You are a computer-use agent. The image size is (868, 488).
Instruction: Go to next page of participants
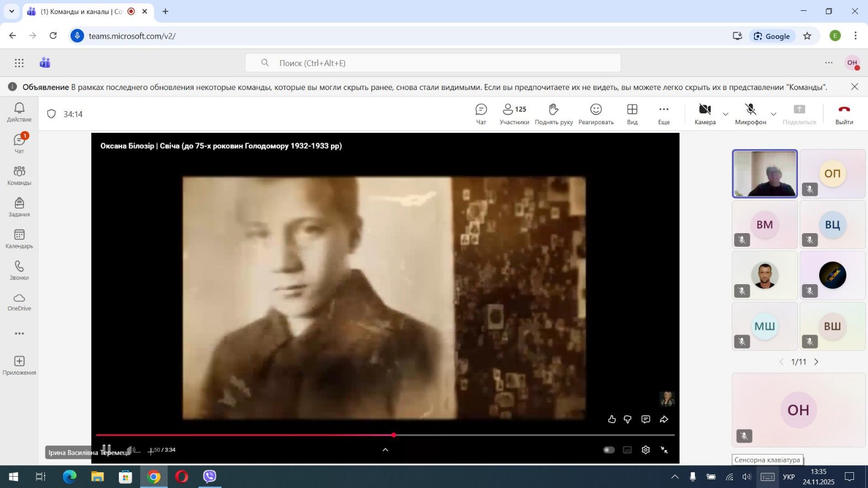tap(816, 362)
